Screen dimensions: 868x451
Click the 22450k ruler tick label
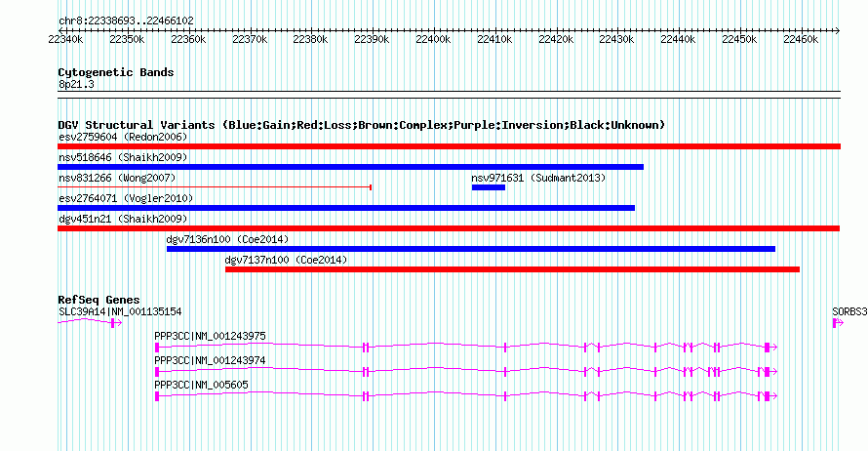pyautogui.click(x=739, y=39)
